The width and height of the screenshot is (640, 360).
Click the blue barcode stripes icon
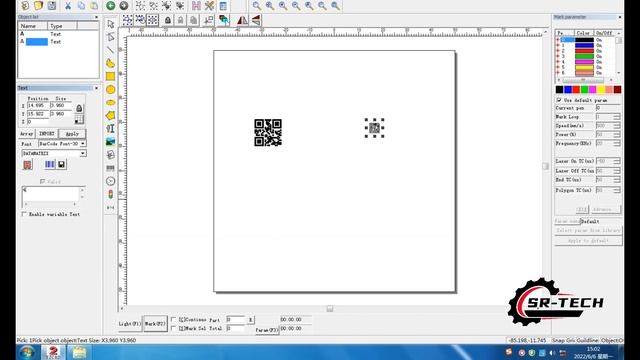tap(50, 164)
